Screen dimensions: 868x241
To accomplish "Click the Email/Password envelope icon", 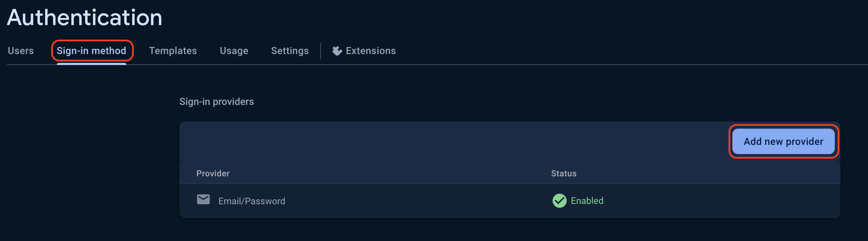I will coord(203,200).
